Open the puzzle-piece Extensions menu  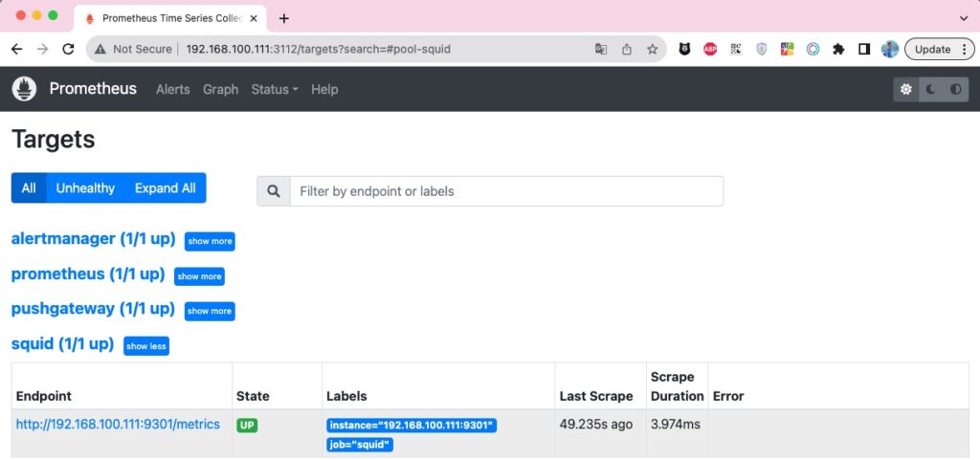(838, 50)
